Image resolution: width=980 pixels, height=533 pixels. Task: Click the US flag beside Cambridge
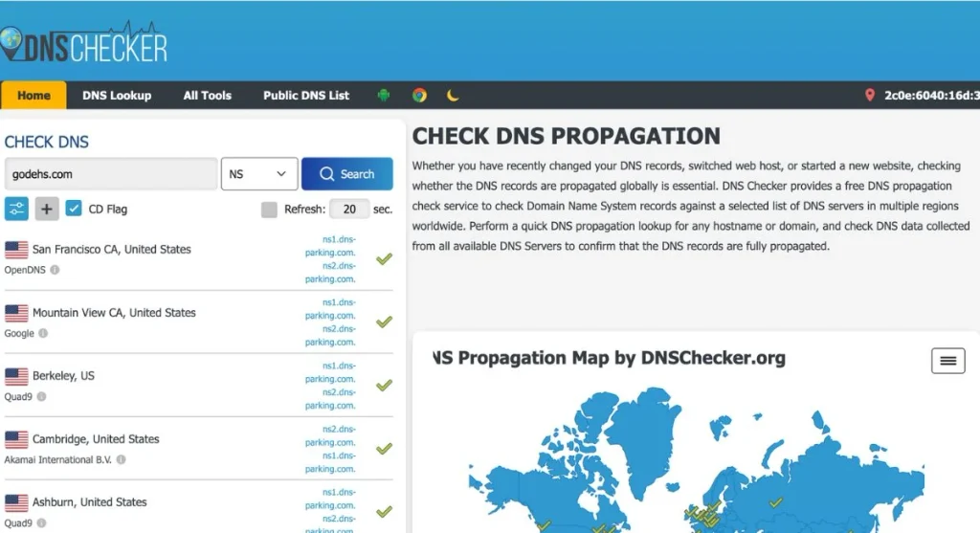pyautogui.click(x=16, y=439)
